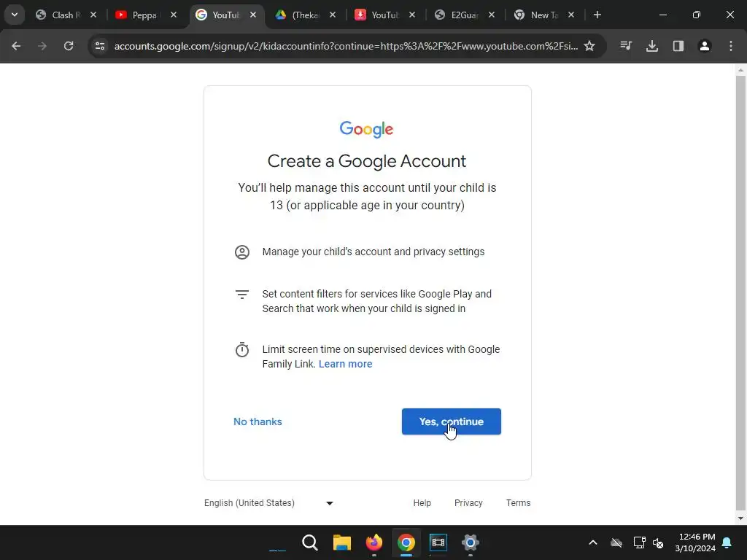
Task: Go back to the previous page
Action: pyautogui.click(x=16, y=46)
